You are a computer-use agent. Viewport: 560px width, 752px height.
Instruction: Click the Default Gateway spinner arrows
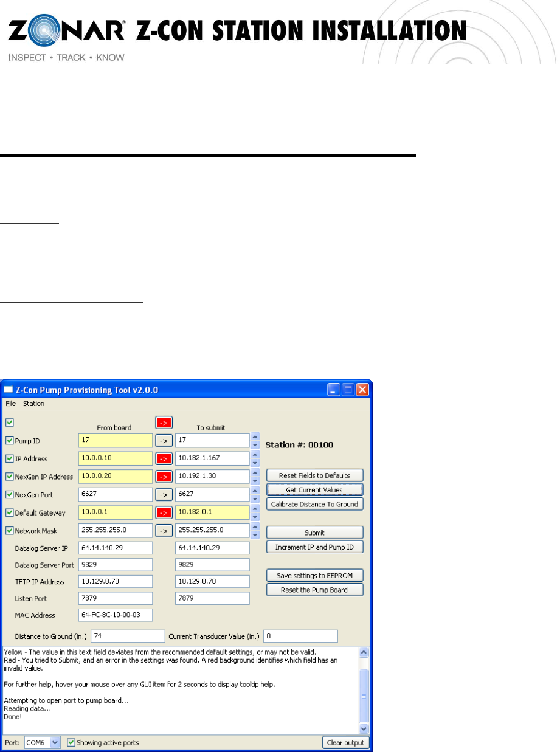[255, 512]
